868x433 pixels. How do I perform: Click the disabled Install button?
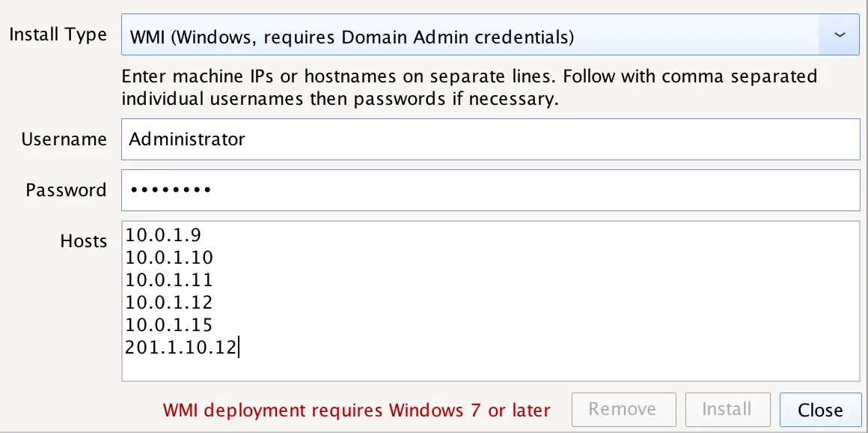[x=727, y=409]
